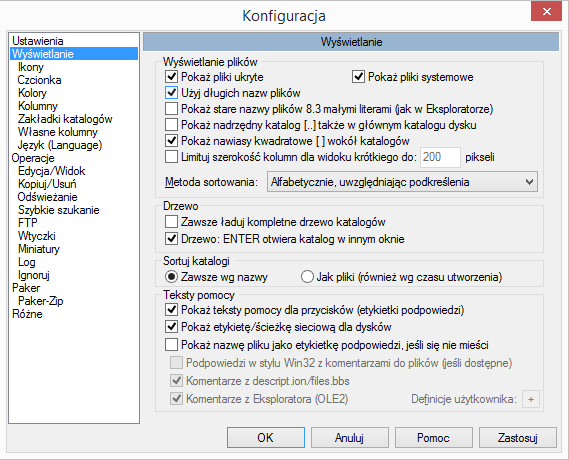Open the Ikony settings page
569x460 pixels.
point(31,67)
